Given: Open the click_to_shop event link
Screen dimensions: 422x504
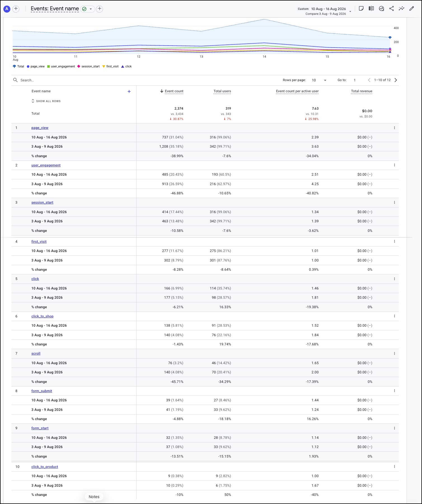Looking at the screenshot, I should click(42, 316).
